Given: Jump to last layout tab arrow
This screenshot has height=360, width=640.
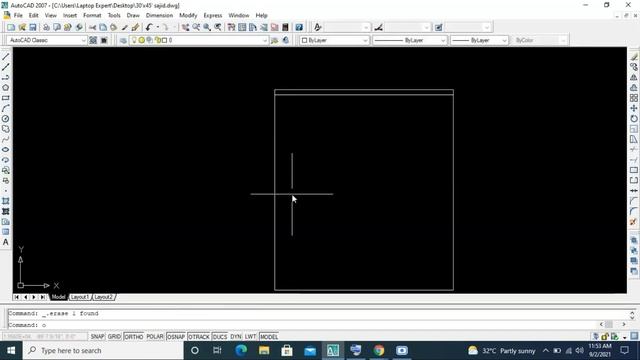Looking at the screenshot, I should [43, 297].
